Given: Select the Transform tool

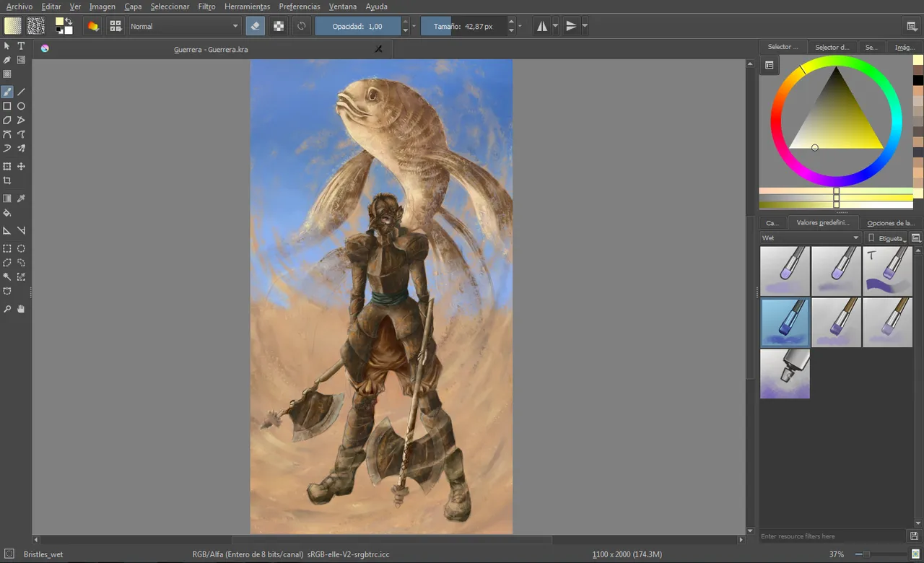Looking at the screenshot, I should [7, 166].
